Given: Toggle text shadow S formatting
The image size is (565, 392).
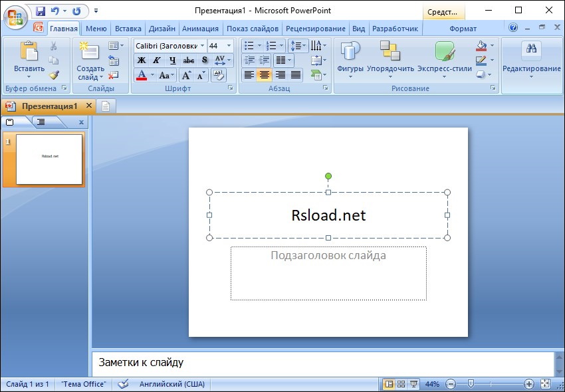Looking at the screenshot, I should 205,60.
